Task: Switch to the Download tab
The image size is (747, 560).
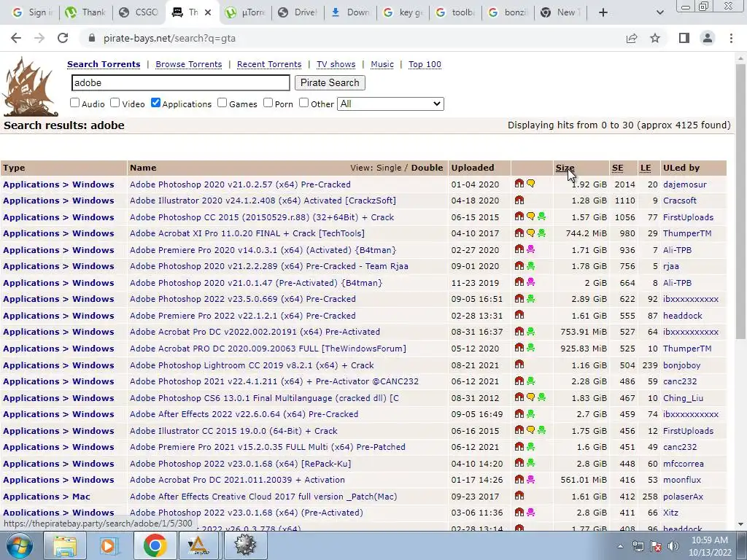Action: pos(351,12)
